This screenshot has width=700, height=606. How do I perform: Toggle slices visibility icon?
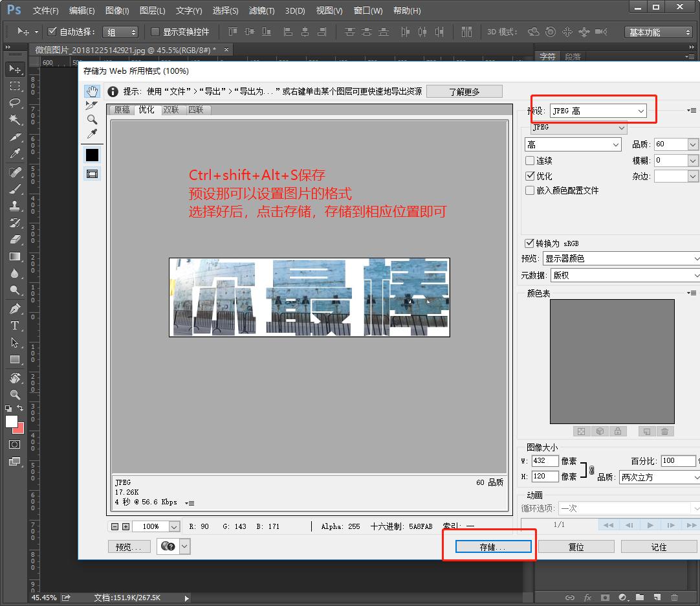point(92,174)
